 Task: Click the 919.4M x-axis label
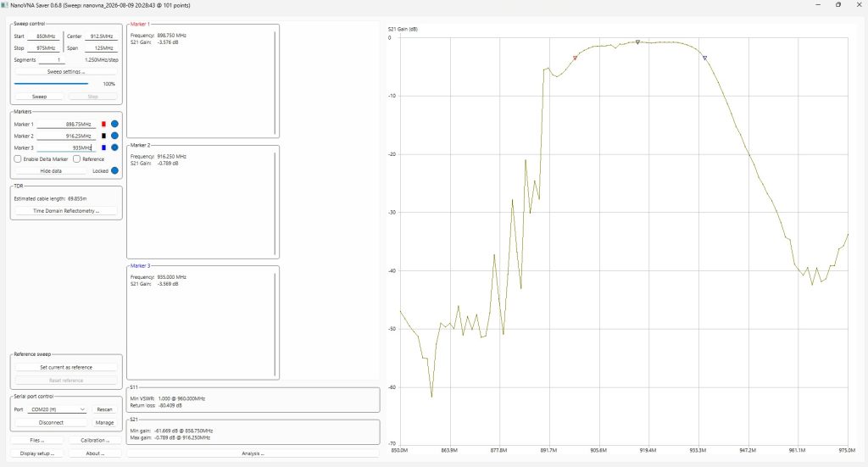click(x=648, y=450)
